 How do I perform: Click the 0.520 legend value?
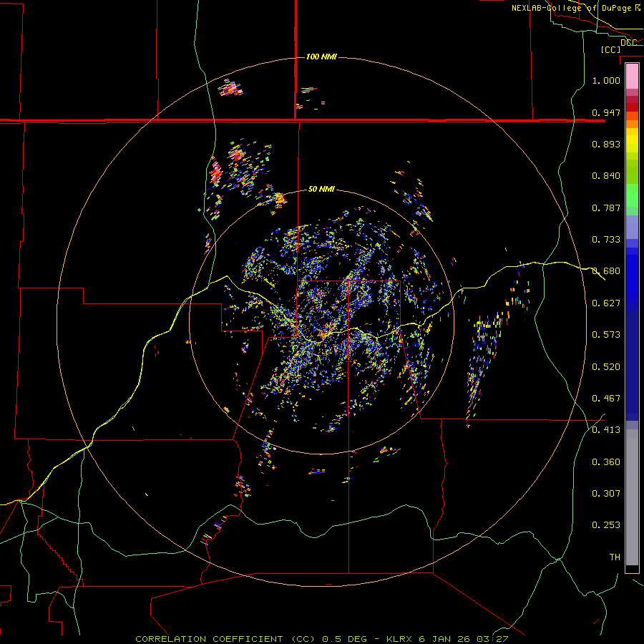pos(606,367)
